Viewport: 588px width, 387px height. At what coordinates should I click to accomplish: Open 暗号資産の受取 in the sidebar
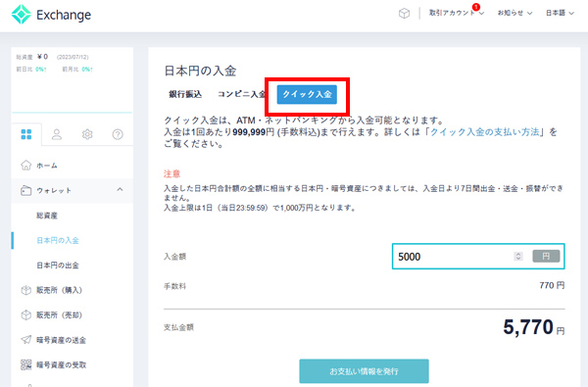tap(61, 364)
